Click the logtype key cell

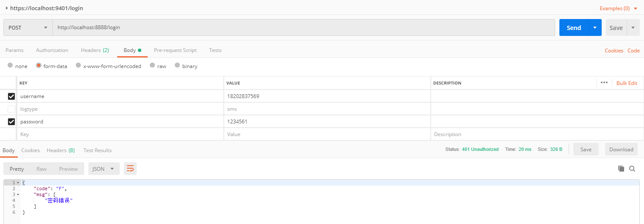[x=120, y=109]
